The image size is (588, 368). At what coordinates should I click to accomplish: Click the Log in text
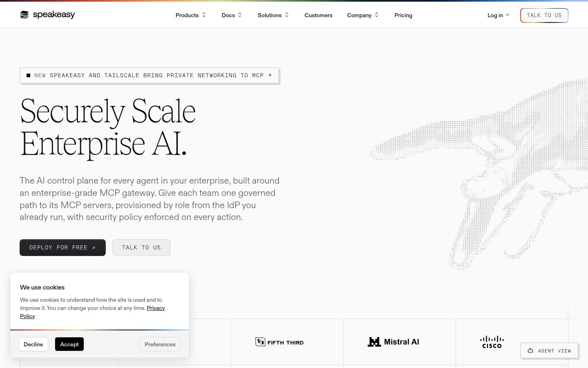click(x=495, y=15)
